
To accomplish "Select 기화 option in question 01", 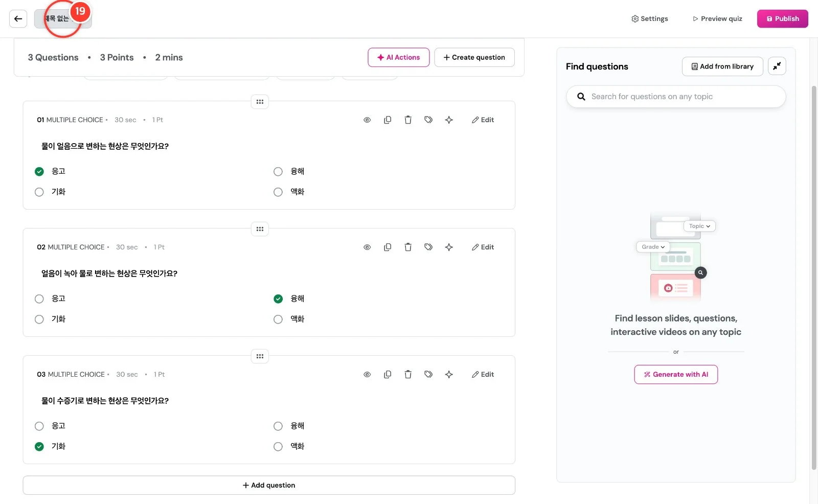I will tap(39, 192).
